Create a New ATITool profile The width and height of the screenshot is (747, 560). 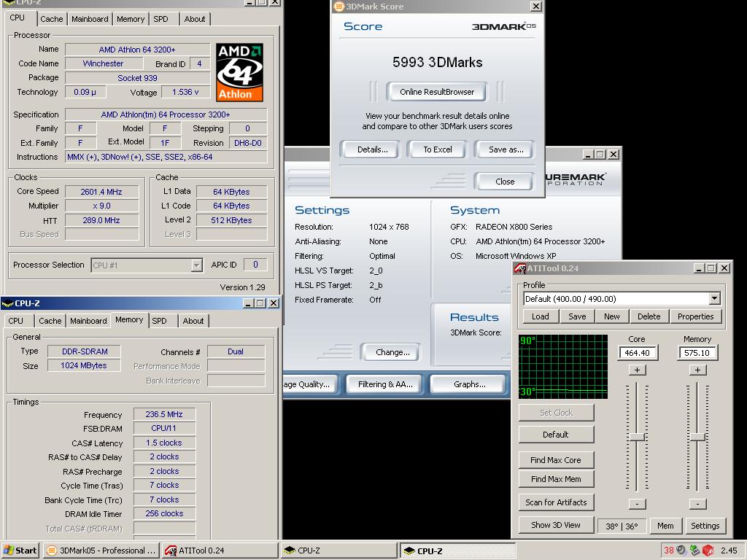tap(612, 316)
